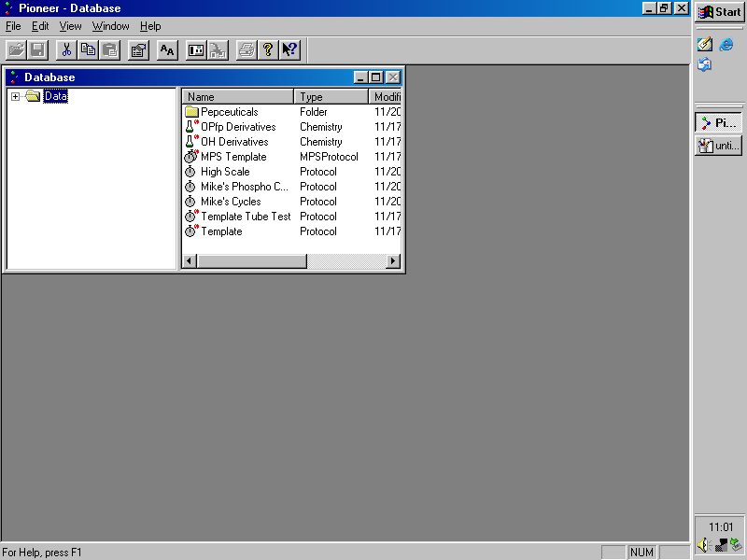Open item properties via the Properties icon
The height and width of the screenshot is (560, 747).
(137, 49)
